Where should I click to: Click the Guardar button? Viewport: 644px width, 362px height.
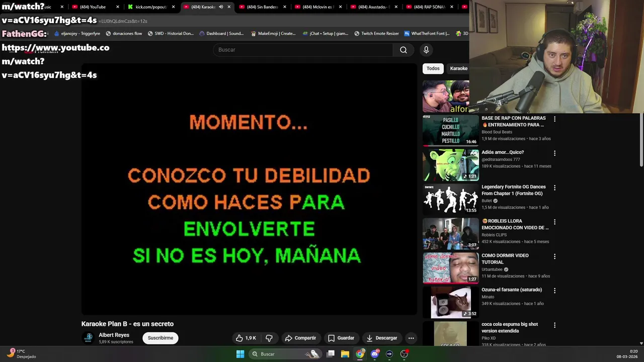[341, 338]
